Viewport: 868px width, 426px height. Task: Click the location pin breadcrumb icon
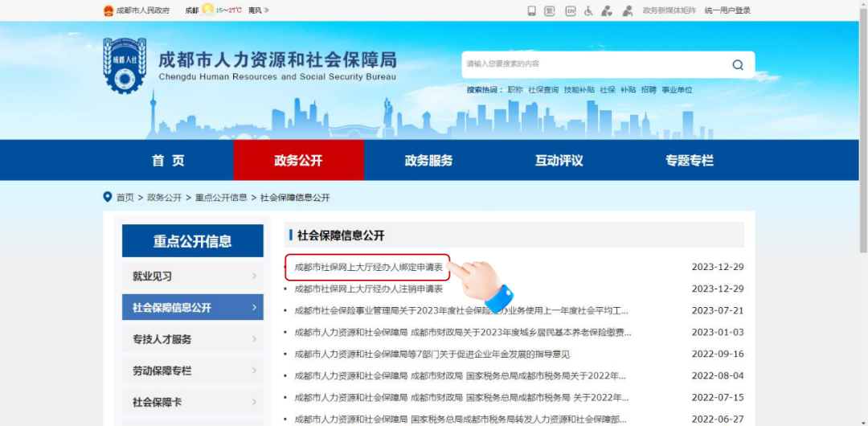[x=108, y=197]
